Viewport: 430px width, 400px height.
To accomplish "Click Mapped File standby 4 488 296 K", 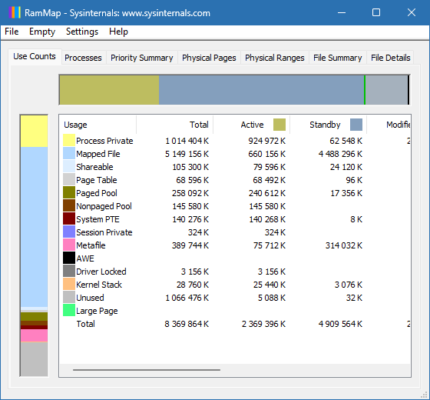I will pyautogui.click(x=340, y=154).
